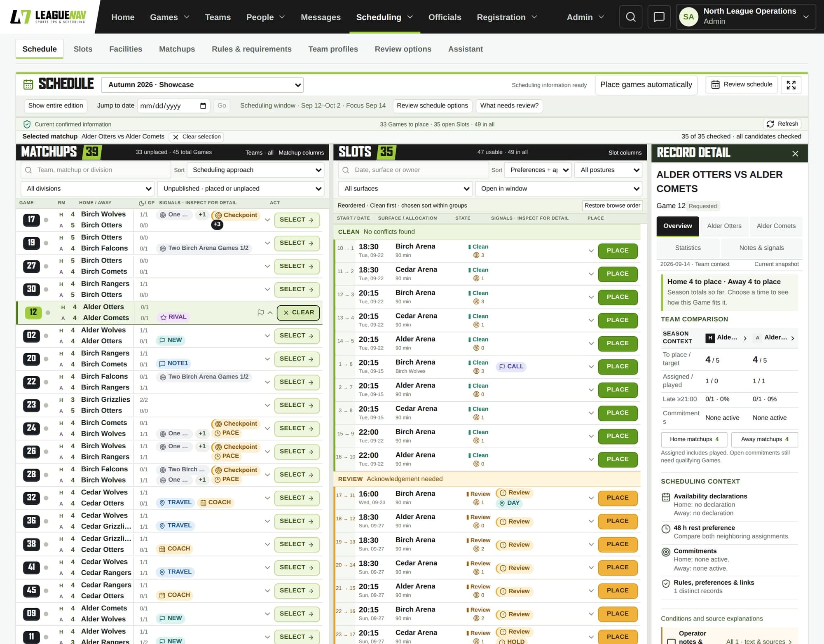Click Clear selection button
Image resolution: width=824 pixels, height=644 pixels.
pyautogui.click(x=197, y=137)
